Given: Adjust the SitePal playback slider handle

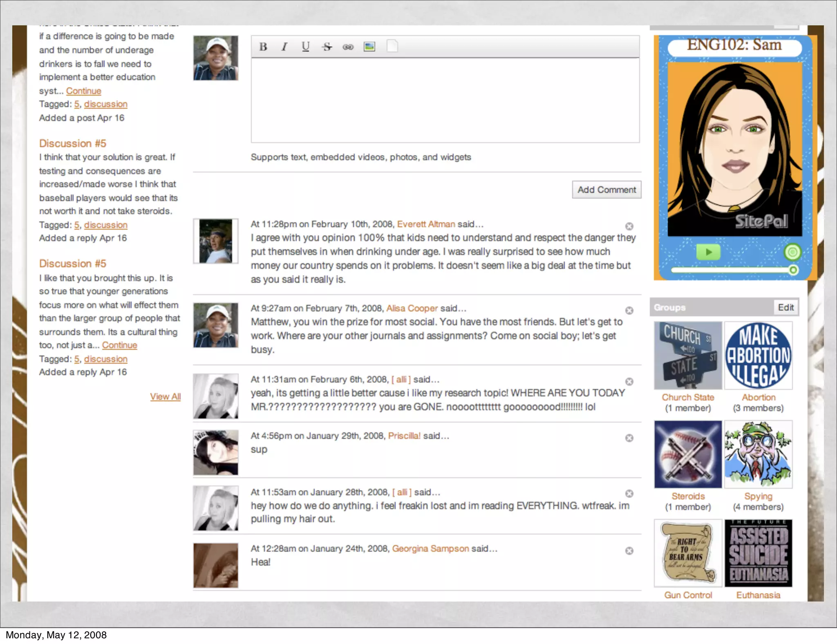Looking at the screenshot, I should 793,270.
